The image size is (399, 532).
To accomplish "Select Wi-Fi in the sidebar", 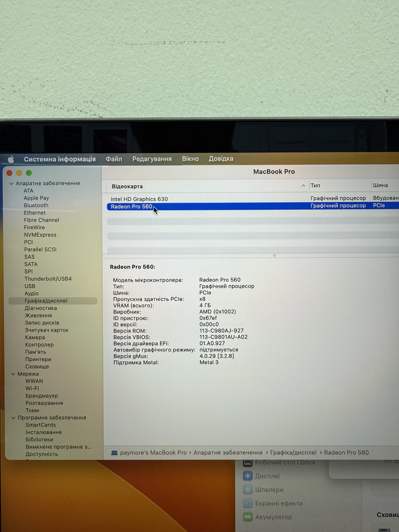I will click(x=32, y=388).
